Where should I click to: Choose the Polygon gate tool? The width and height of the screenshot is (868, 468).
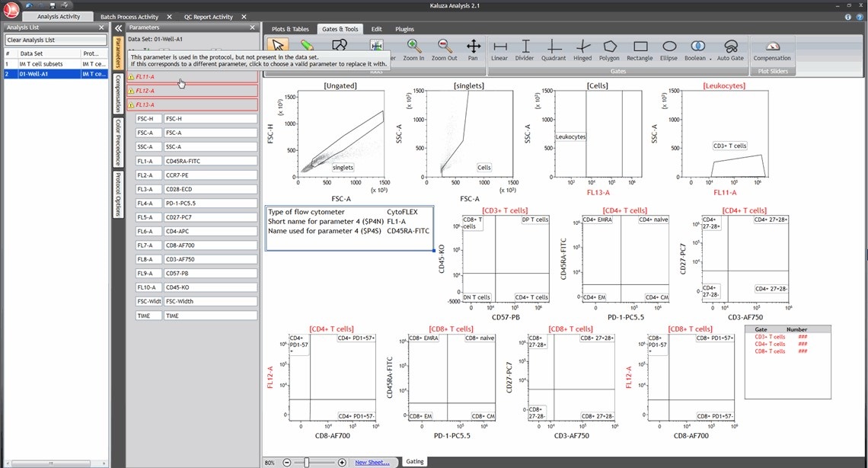pos(609,50)
